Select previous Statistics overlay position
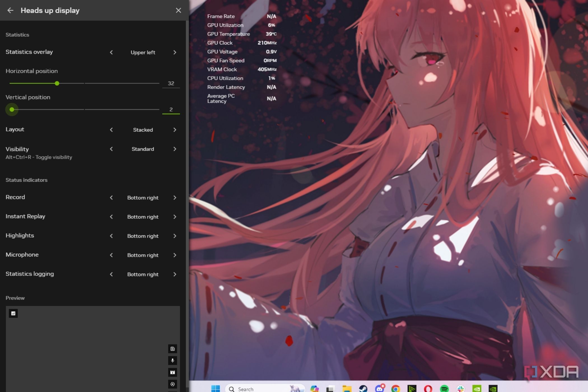The width and height of the screenshot is (588, 392). (111, 52)
